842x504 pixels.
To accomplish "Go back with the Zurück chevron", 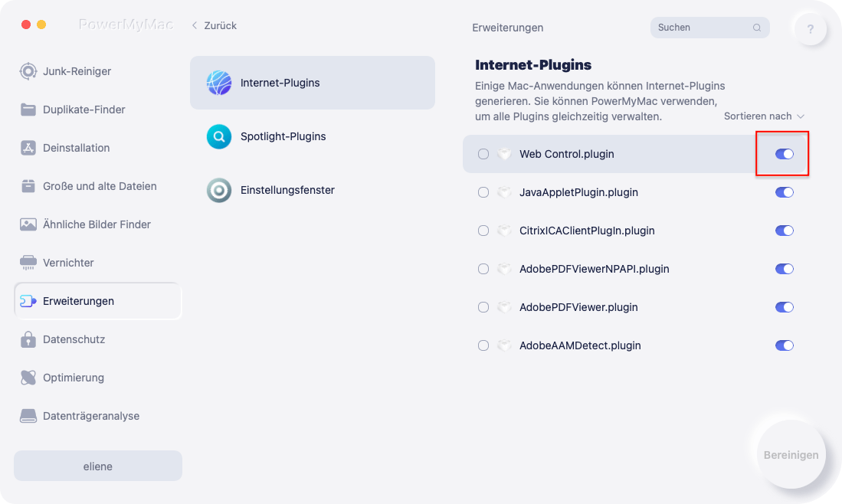I will (x=195, y=25).
